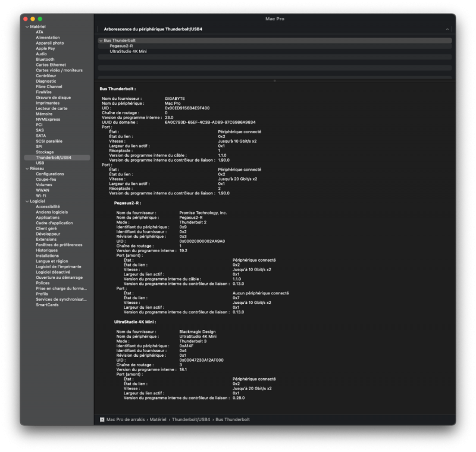The height and width of the screenshot is (452, 476).
Task: Select Imprimantes in the sidebar
Action: [48, 103]
